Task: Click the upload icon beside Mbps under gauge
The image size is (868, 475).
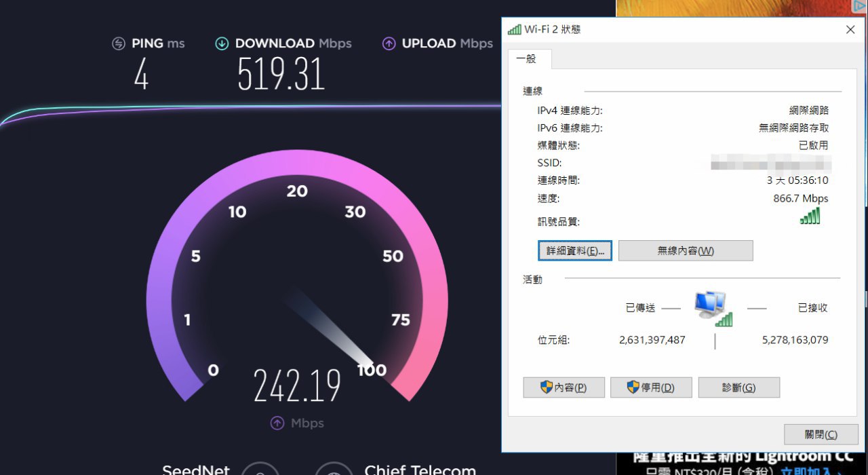Action: pos(277,423)
